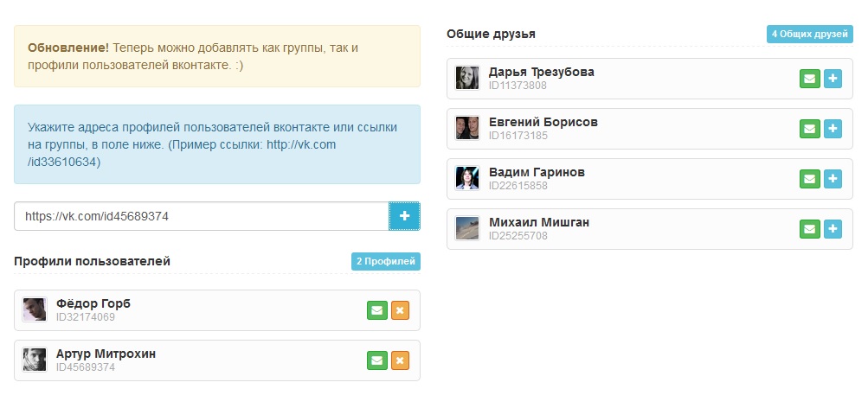Send message to Михаил Мишган
This screenshot has width=868, height=408.
pyautogui.click(x=810, y=229)
